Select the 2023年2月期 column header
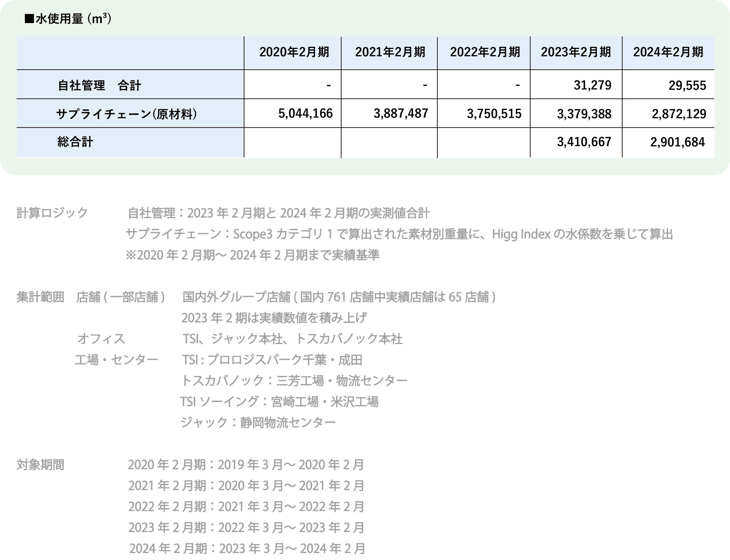This screenshot has width=730, height=560. tap(576, 52)
